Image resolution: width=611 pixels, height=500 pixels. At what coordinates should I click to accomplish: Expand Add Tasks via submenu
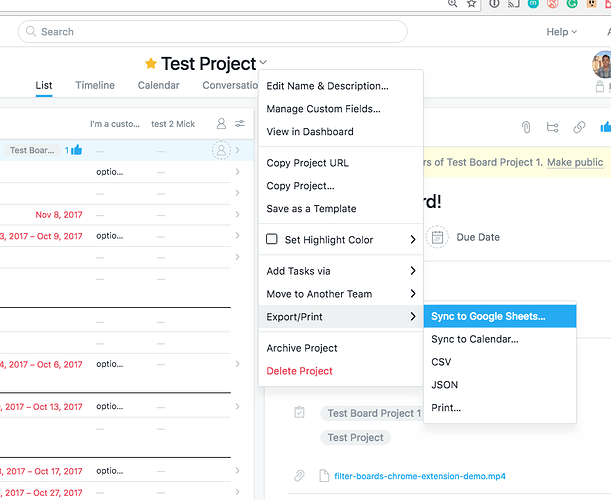point(341,271)
